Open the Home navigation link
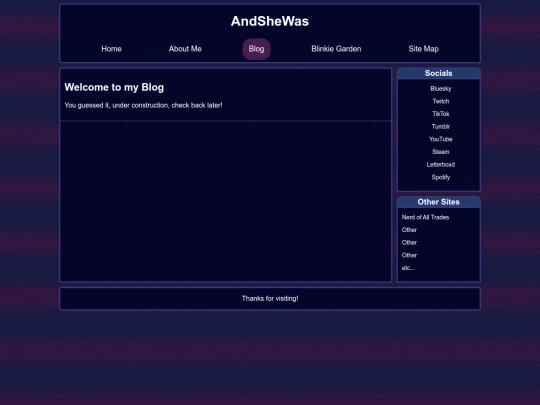Viewport: 540px width, 405px height. pyautogui.click(x=111, y=49)
